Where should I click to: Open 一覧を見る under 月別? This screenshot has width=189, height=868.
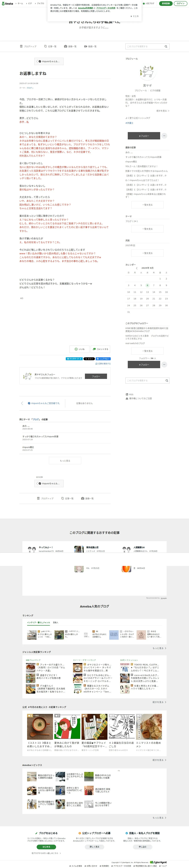pos(147,253)
